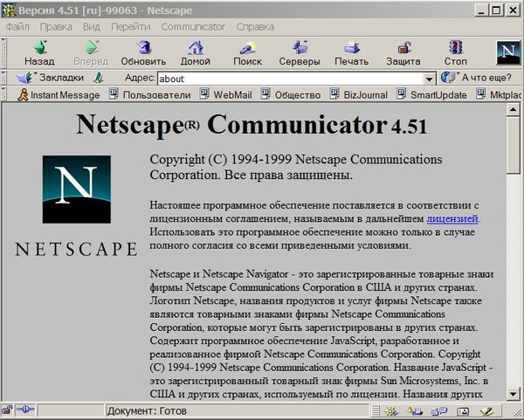
Task: Open the Серверы toolbar button
Action: click(300, 52)
